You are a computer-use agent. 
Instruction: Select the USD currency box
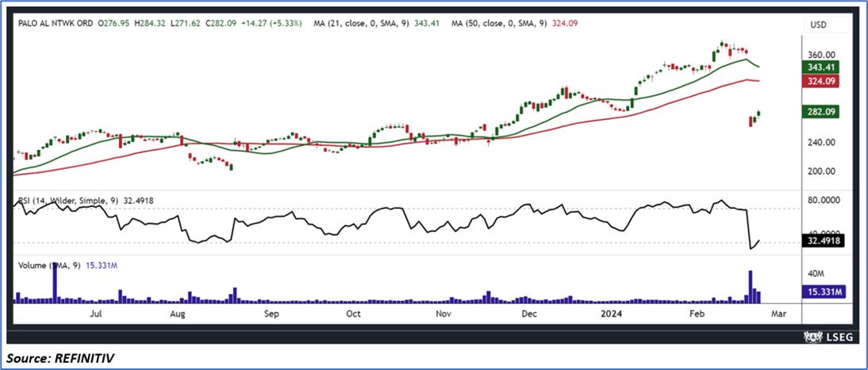(826, 25)
